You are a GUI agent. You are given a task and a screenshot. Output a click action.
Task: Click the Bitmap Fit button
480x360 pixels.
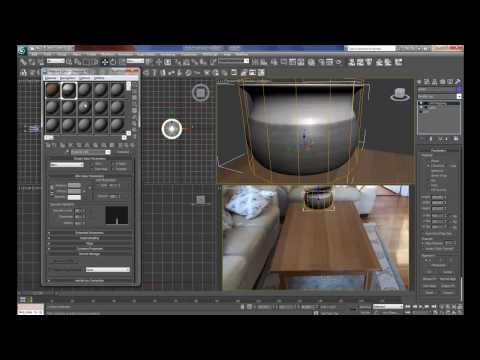click(430, 279)
